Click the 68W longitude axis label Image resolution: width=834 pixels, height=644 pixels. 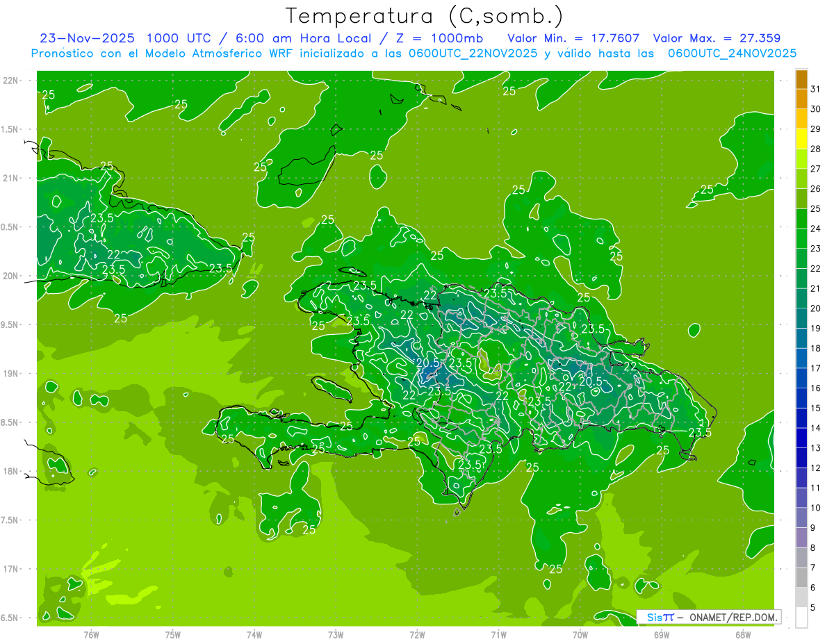click(x=743, y=635)
